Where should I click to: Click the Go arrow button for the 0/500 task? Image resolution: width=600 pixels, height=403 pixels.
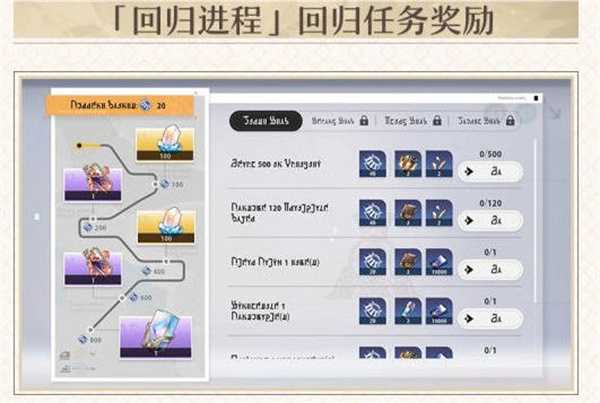coord(490,171)
